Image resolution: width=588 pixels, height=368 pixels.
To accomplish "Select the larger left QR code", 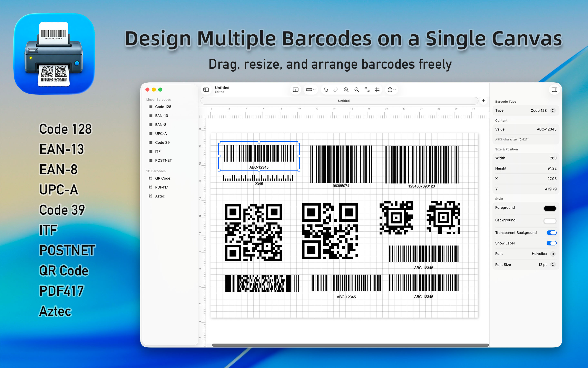I will [253, 233].
